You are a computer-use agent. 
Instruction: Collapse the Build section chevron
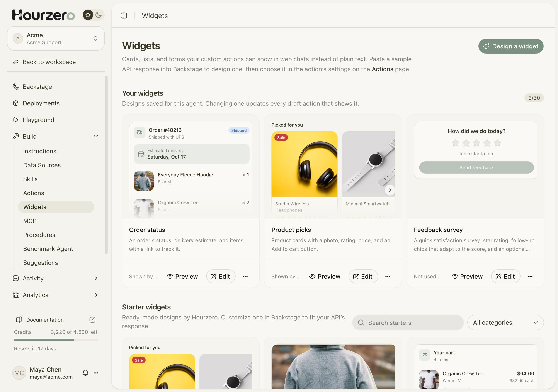pos(96,136)
